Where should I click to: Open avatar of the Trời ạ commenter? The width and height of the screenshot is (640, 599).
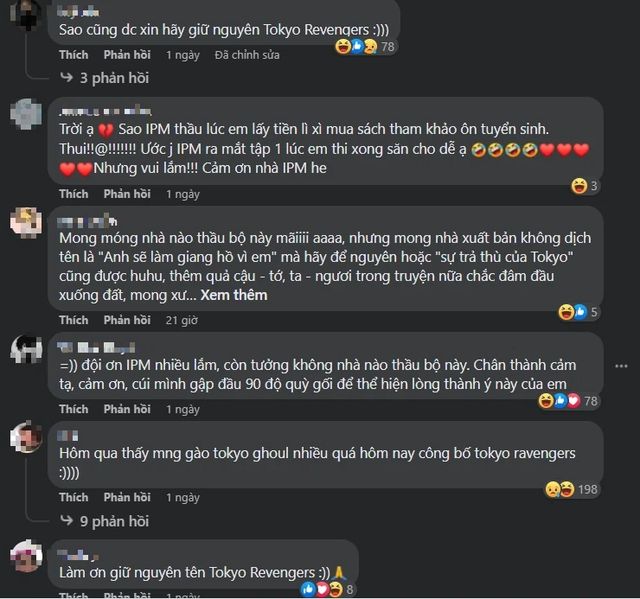(x=26, y=114)
